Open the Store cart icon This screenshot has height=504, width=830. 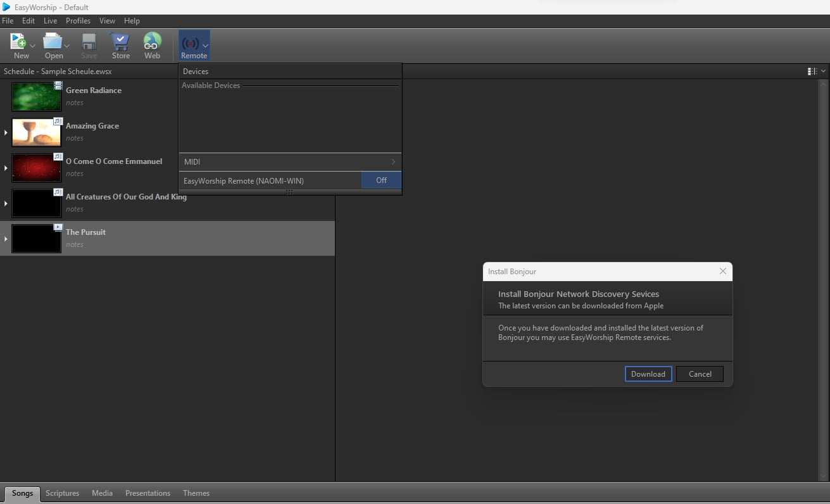(120, 42)
